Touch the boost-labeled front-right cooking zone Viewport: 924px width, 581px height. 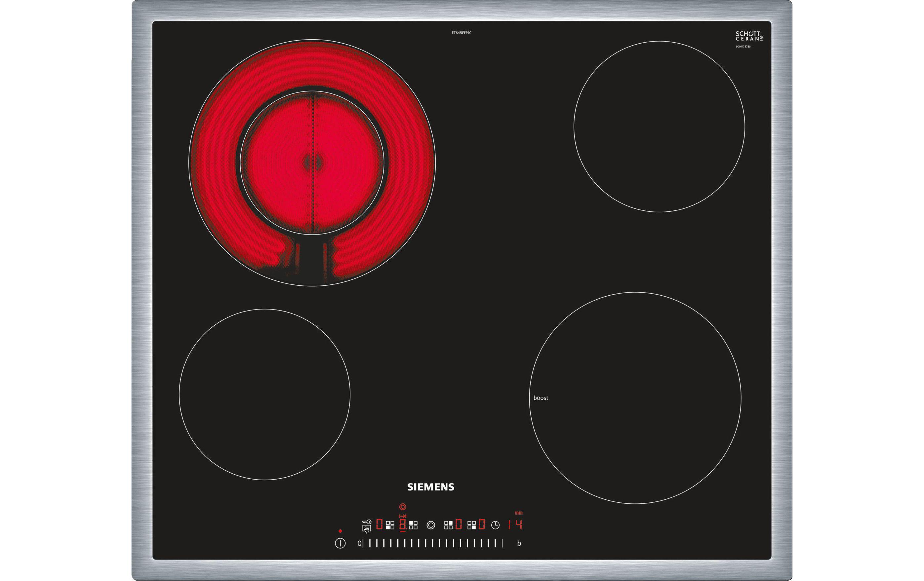[635, 398]
